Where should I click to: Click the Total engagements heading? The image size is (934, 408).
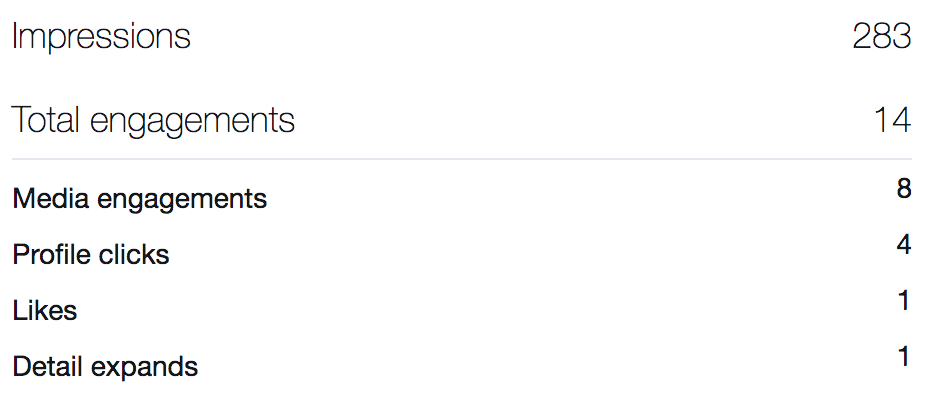153,121
